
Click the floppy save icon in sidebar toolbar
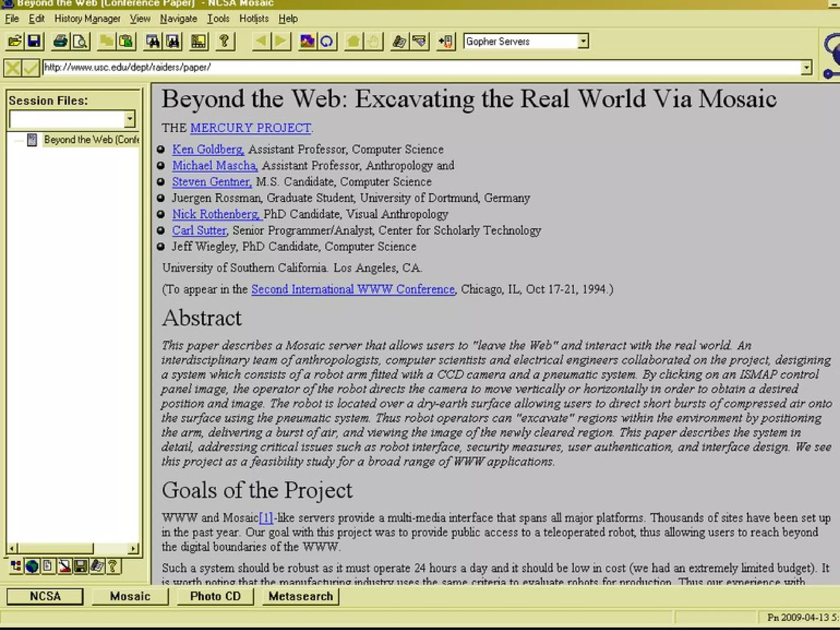(80, 566)
